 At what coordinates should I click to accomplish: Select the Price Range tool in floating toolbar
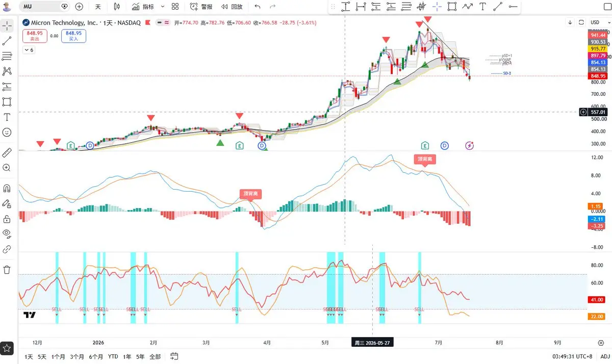coord(346,7)
